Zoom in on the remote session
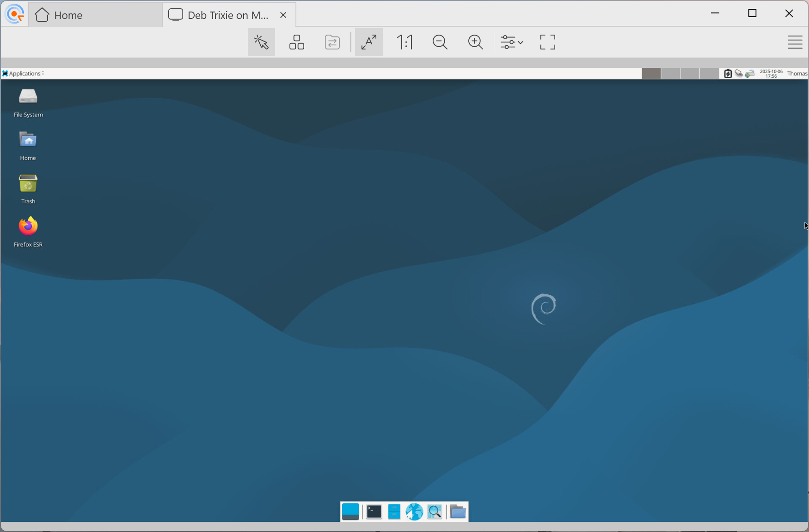This screenshot has width=809, height=532. click(x=476, y=42)
